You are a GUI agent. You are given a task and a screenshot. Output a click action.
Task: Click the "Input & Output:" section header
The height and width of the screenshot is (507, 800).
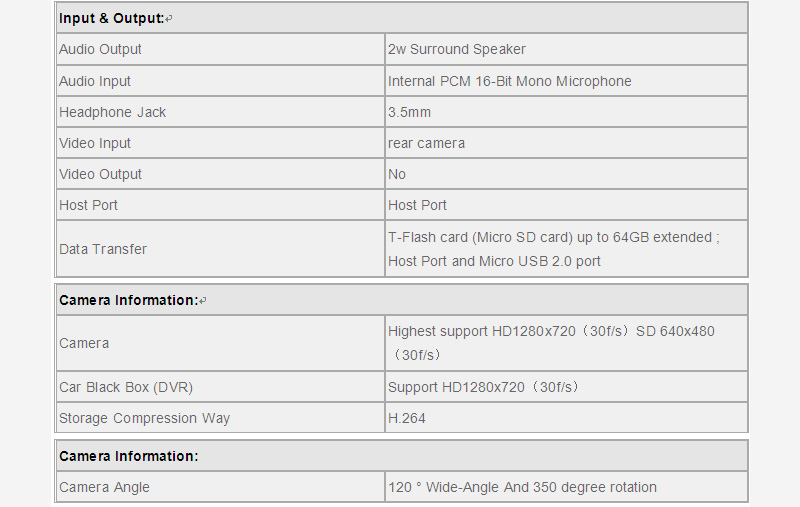(111, 18)
